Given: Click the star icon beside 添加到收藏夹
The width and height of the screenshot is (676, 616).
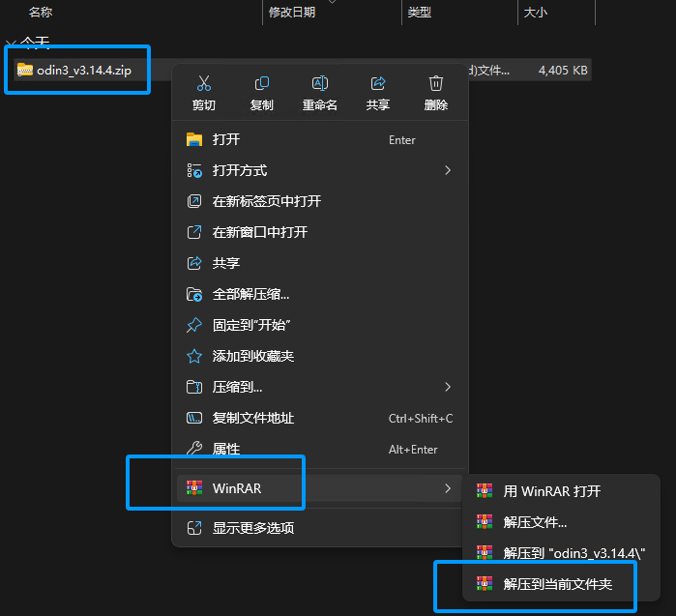Looking at the screenshot, I should coord(194,356).
